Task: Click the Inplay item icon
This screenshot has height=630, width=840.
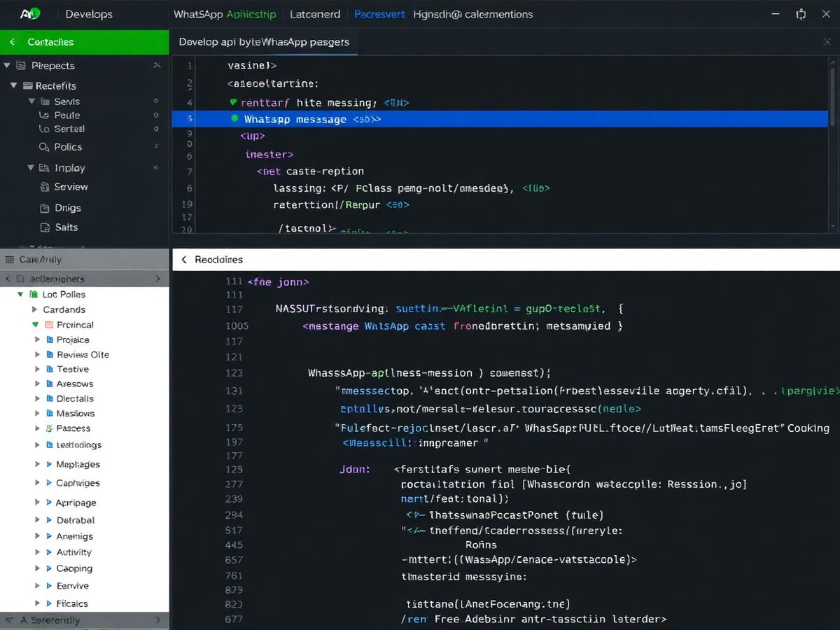Action: tap(44, 168)
